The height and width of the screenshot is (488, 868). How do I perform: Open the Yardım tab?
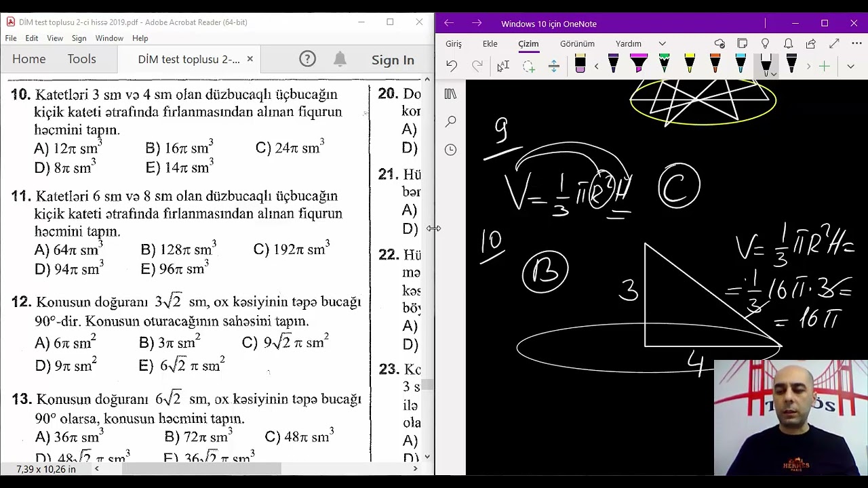(629, 43)
